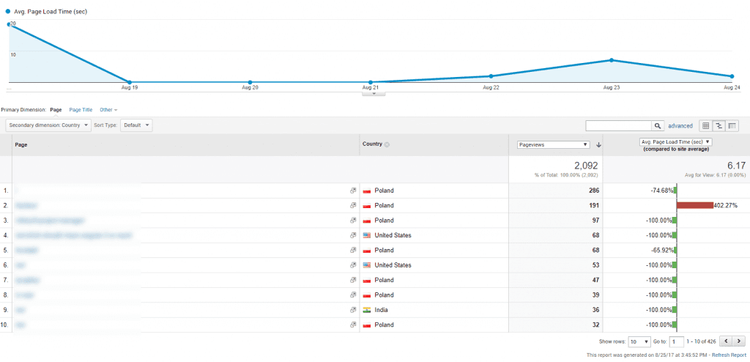Open Secondary dimension: Country dropdown
This screenshot has width=750, height=362.
[48, 125]
